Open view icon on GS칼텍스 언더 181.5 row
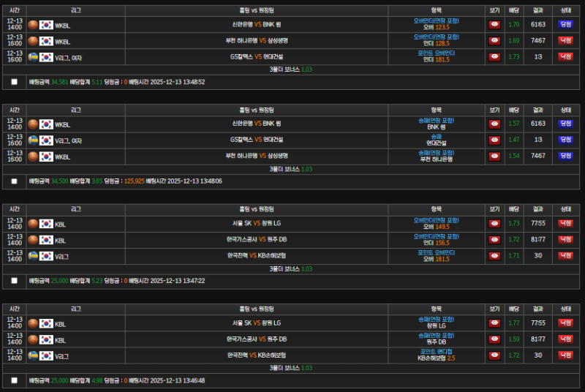 coord(494,56)
